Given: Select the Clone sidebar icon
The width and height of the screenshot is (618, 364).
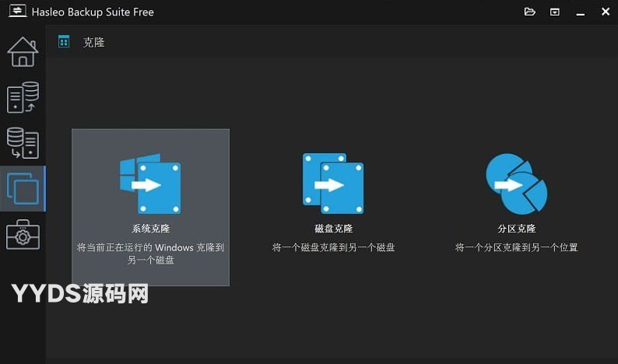Looking at the screenshot, I should 23,188.
